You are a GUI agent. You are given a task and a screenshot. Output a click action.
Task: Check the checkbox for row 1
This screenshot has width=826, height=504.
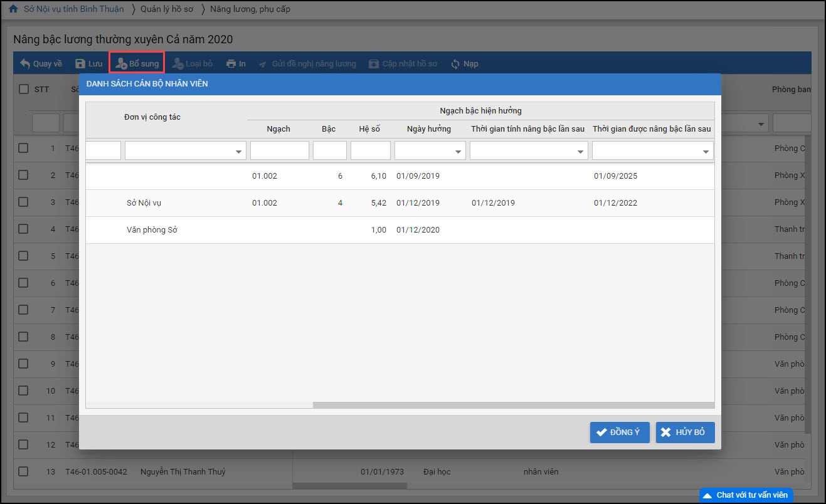click(23, 149)
